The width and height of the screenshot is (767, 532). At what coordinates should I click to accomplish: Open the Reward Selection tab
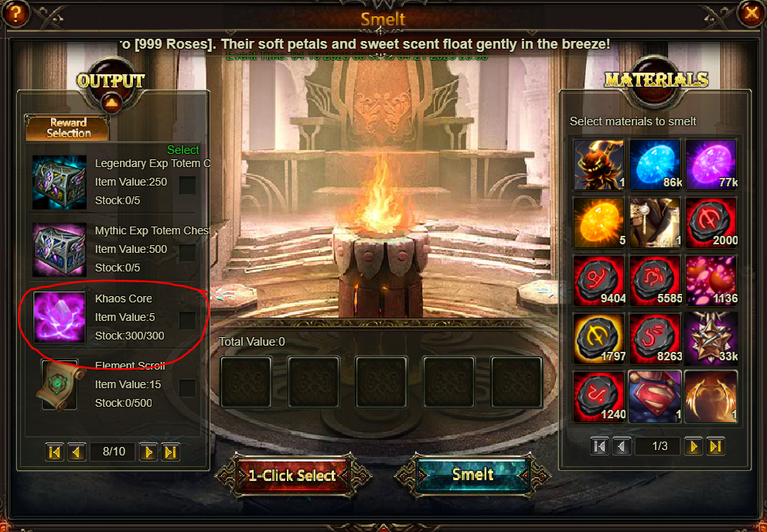(x=67, y=128)
